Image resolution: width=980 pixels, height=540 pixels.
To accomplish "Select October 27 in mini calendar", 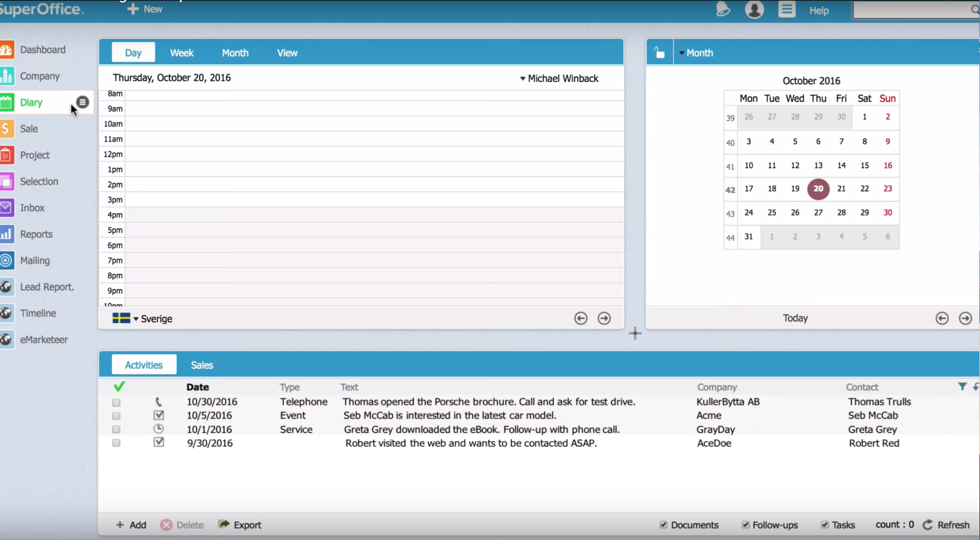I will tap(819, 213).
